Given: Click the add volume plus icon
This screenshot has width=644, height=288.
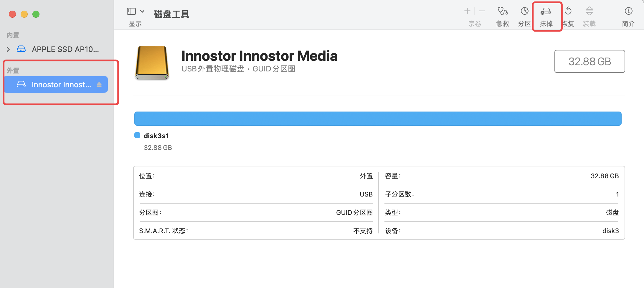Looking at the screenshot, I should pyautogui.click(x=467, y=11).
